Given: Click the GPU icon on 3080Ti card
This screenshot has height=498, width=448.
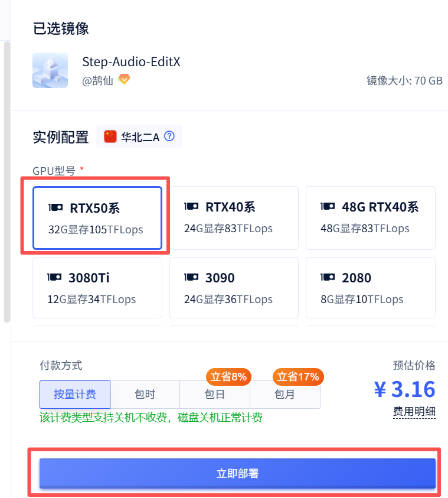Looking at the screenshot, I should [54, 278].
